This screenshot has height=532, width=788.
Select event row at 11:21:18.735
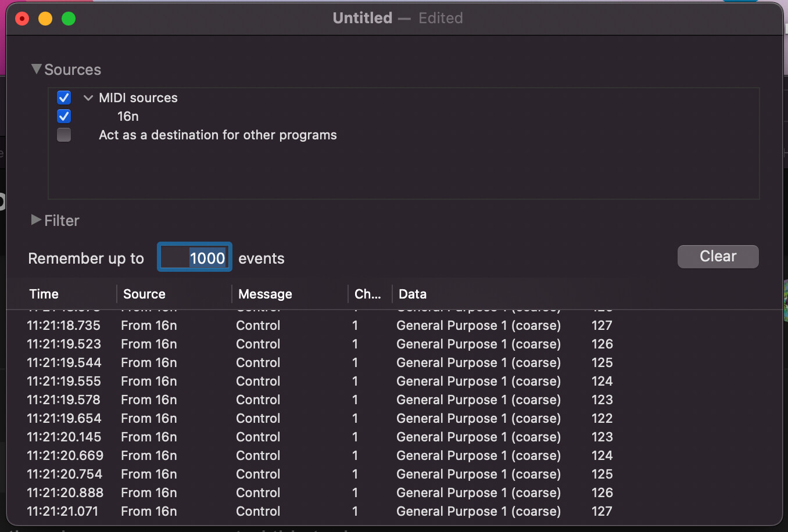394,325
